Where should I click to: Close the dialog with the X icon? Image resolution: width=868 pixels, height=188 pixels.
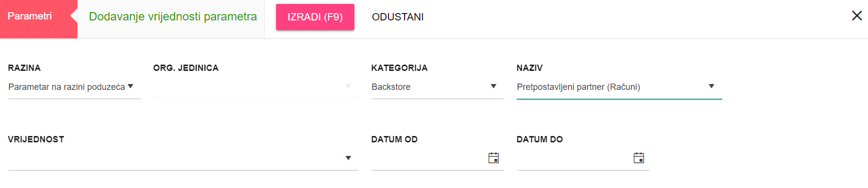[x=857, y=16]
